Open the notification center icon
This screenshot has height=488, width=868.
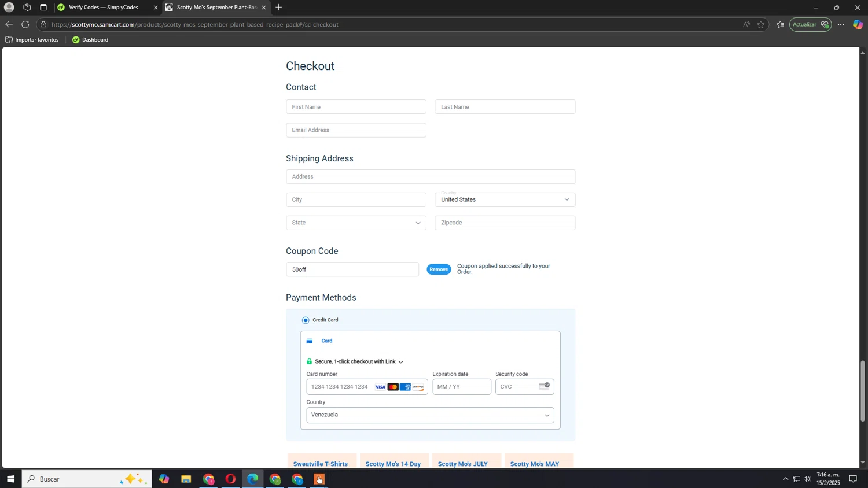coord(853,479)
